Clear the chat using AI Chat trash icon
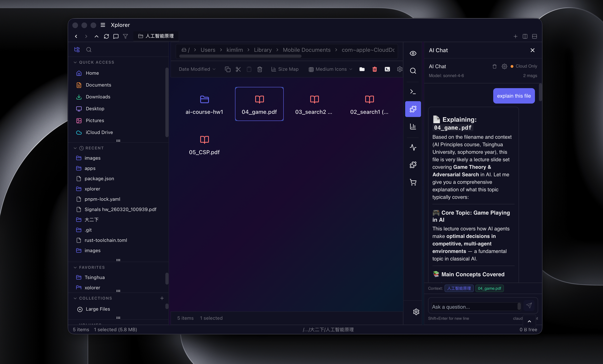The height and width of the screenshot is (364, 603). pos(494,66)
